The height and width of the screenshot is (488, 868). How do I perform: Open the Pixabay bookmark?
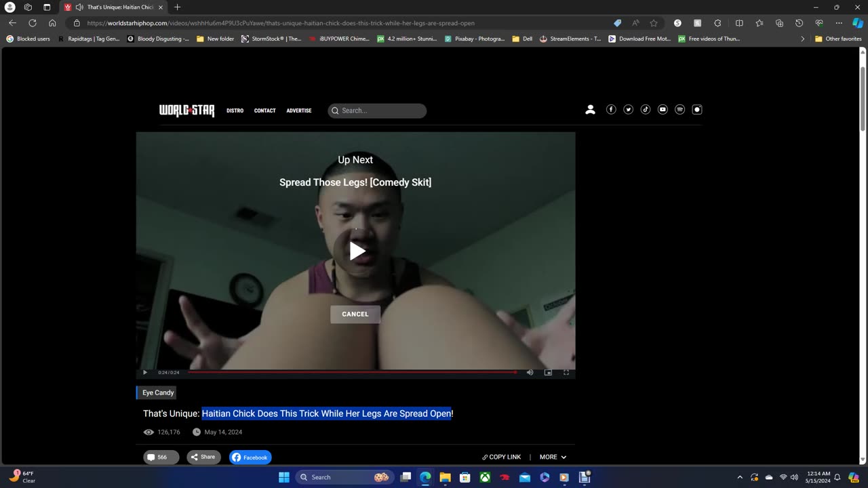coord(475,39)
